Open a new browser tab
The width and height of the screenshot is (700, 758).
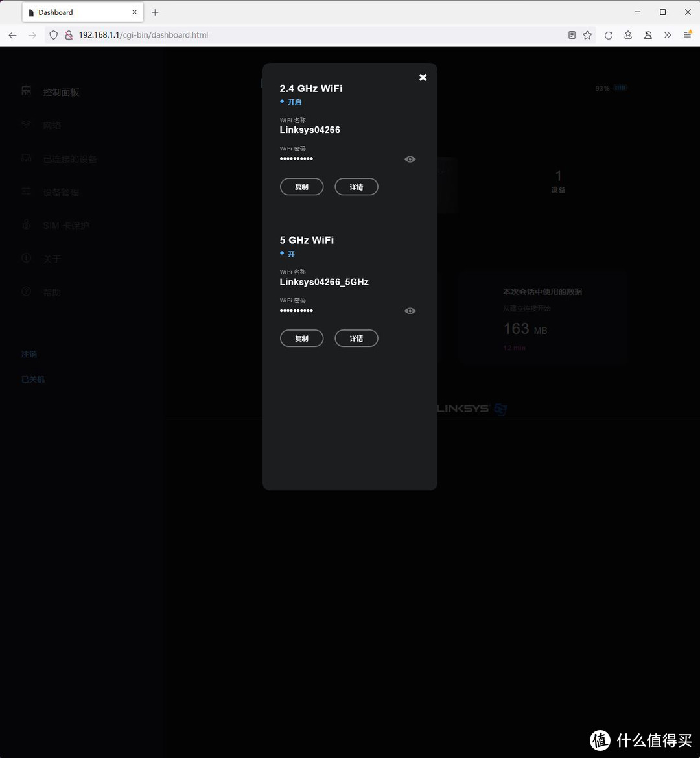(155, 12)
